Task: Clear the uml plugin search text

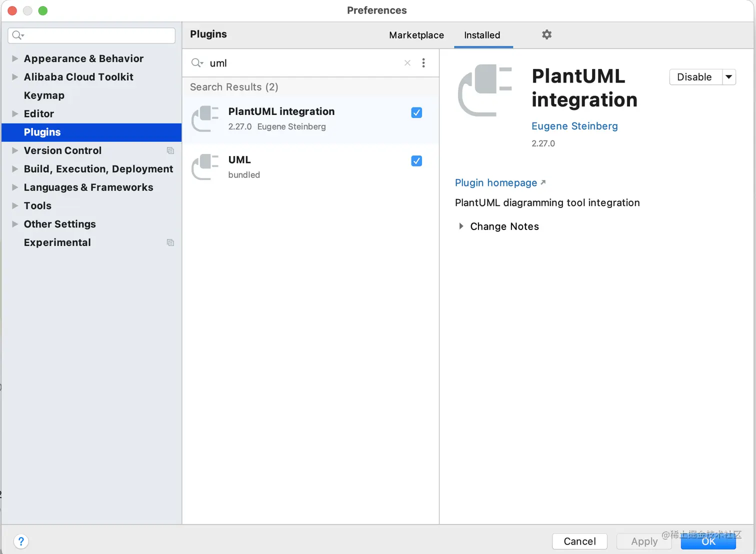Action: [407, 63]
